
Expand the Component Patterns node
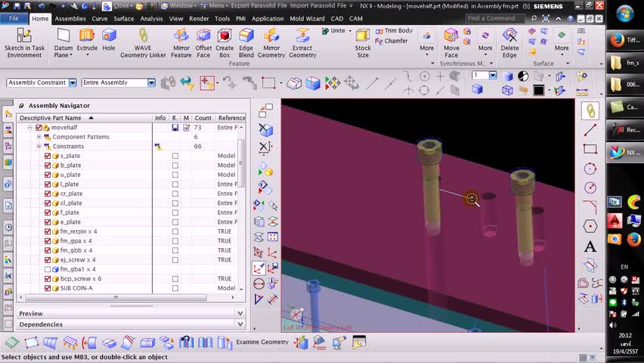point(39,137)
